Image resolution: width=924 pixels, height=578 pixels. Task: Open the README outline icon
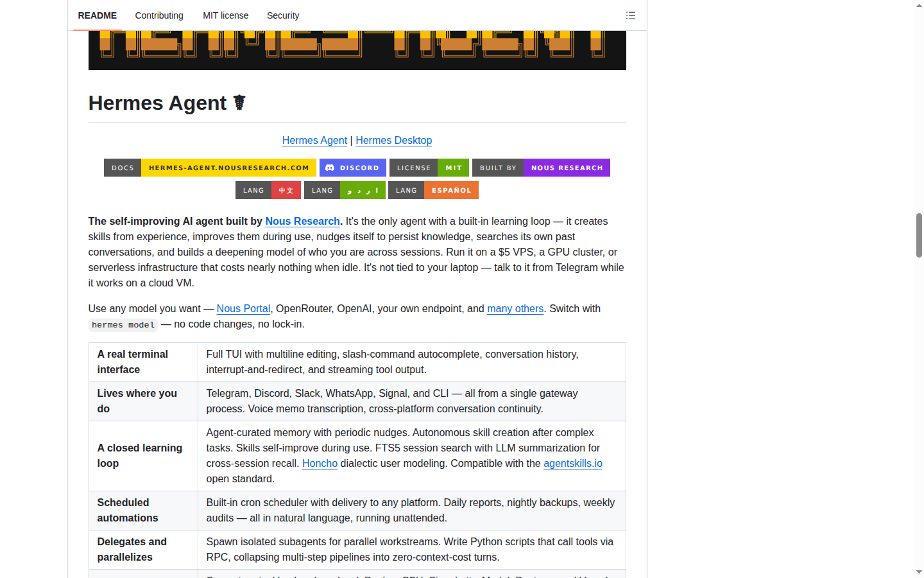click(x=631, y=15)
